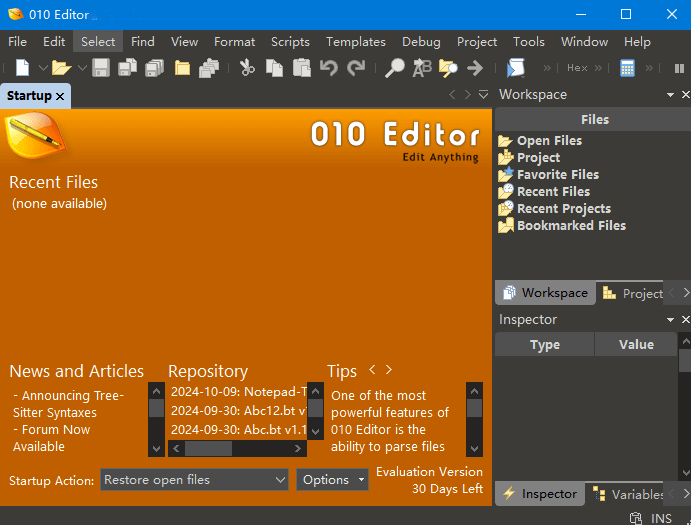Click the Goto arrow toolbar icon
This screenshot has height=525, width=691.
pos(475,68)
